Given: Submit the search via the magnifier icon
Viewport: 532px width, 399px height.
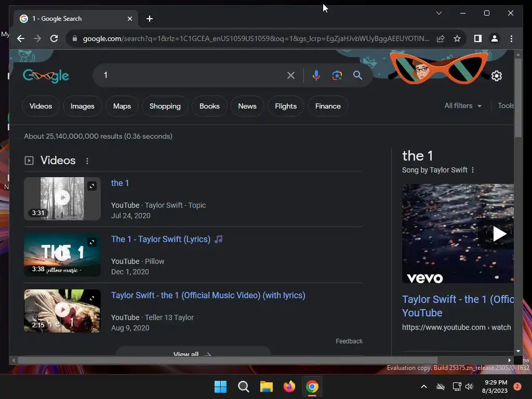Looking at the screenshot, I should click(357, 75).
